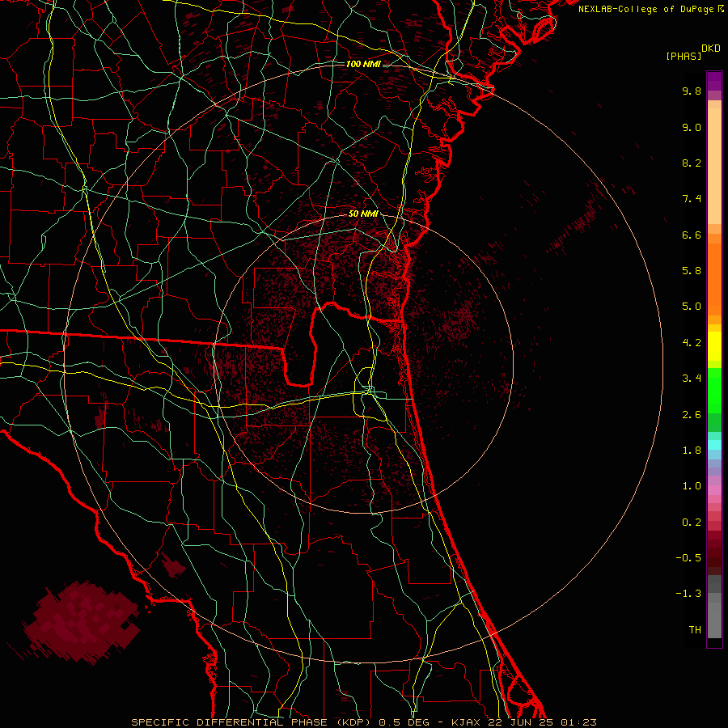728x728 pixels.
Task: Click the 2.6 scale value
Action: pyautogui.click(x=692, y=415)
